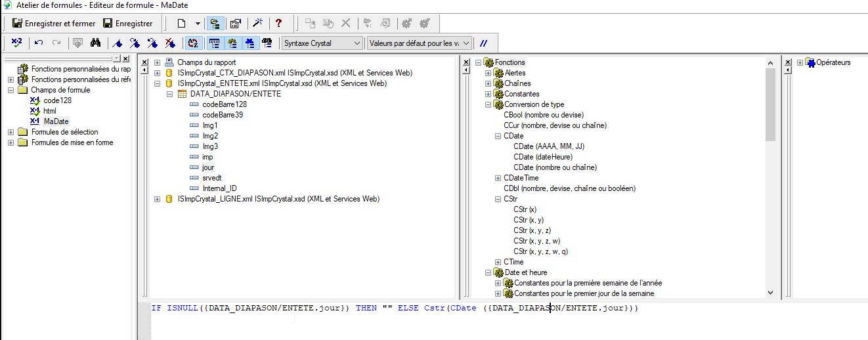Click the comment double-slash icon

[484, 43]
